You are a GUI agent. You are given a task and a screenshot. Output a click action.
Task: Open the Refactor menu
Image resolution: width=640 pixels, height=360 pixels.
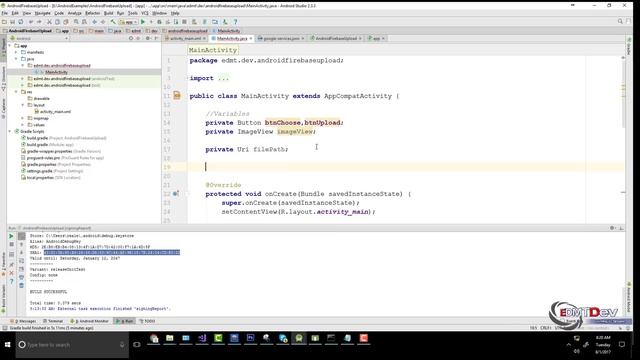tap(92, 13)
